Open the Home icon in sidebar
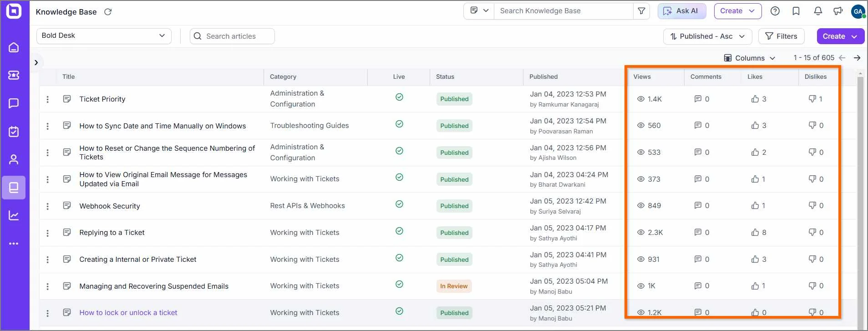868x331 pixels. pos(14,47)
